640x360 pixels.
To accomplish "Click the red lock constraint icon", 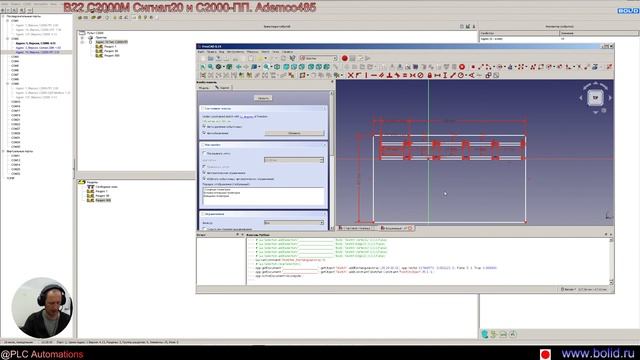I will (x=429, y=76).
